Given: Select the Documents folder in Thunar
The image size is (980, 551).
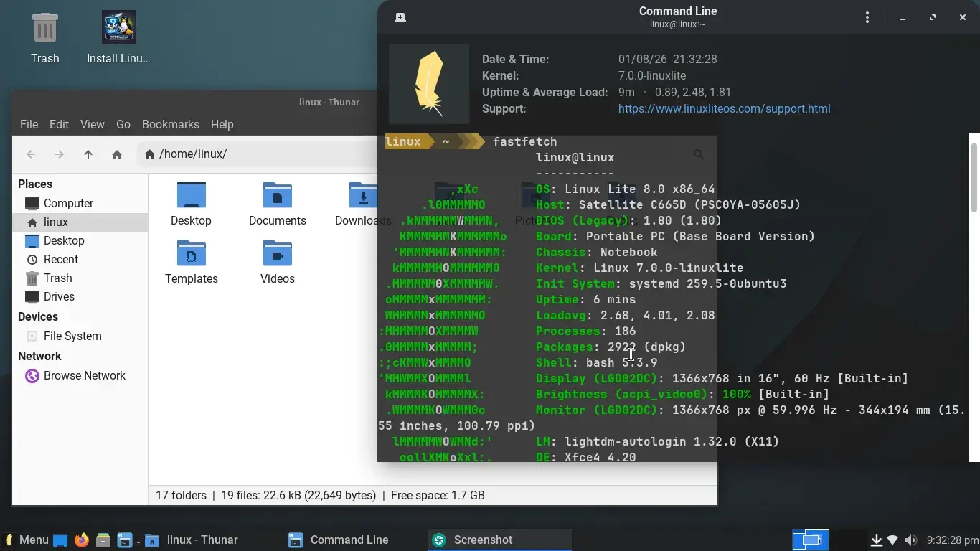Looking at the screenshot, I should point(278,204).
